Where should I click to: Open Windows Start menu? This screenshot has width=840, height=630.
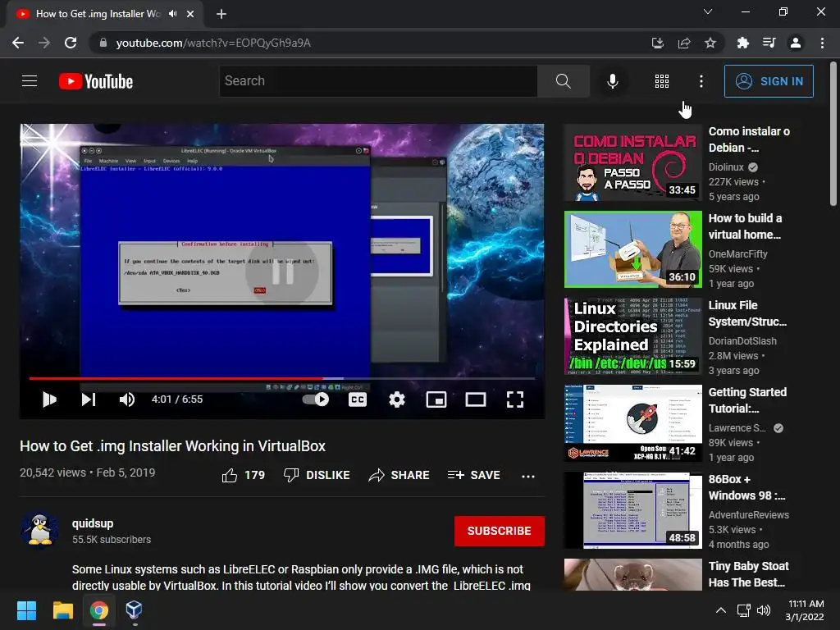click(x=27, y=610)
